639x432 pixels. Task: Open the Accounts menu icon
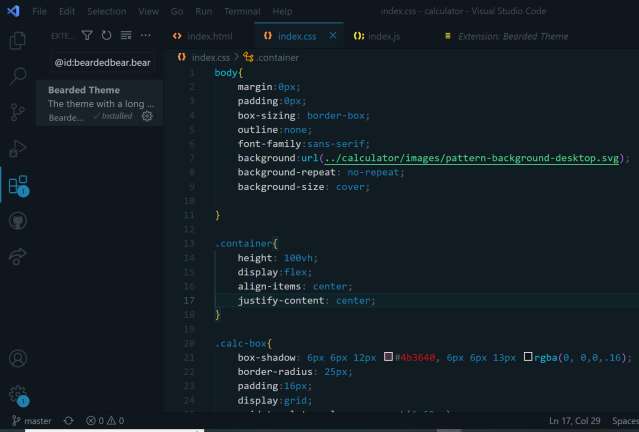point(18,359)
